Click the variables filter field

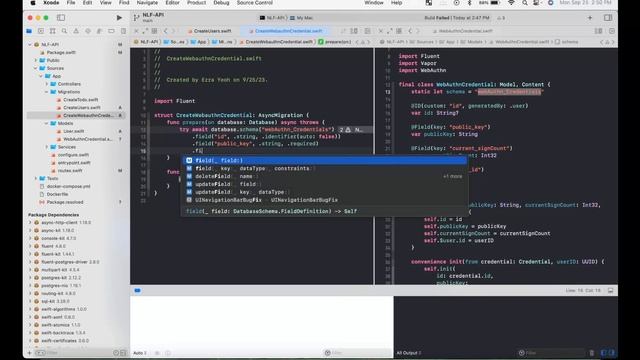[x=357, y=353]
